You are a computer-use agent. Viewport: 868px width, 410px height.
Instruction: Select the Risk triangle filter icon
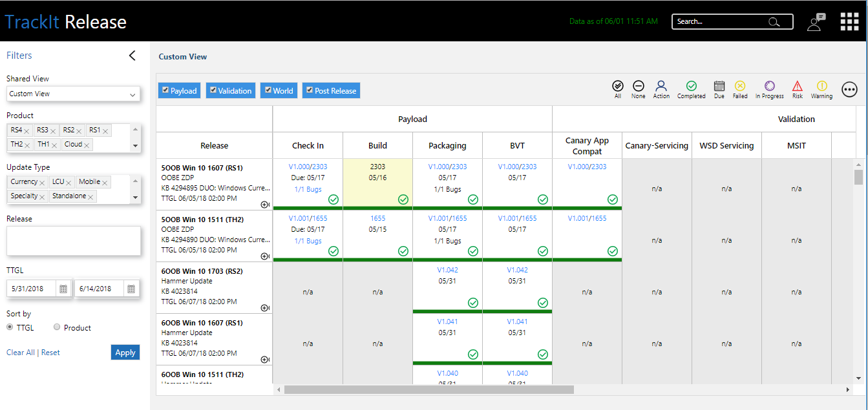tap(797, 86)
